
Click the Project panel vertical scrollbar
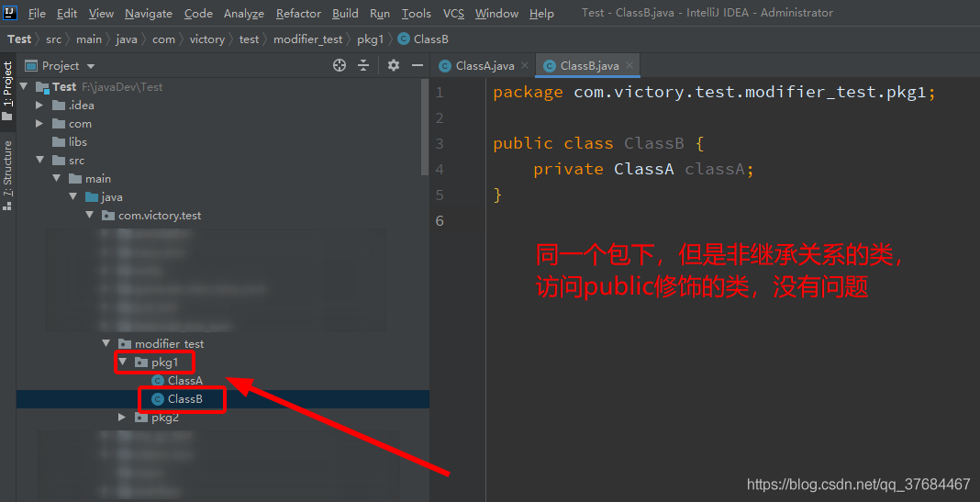click(426, 128)
